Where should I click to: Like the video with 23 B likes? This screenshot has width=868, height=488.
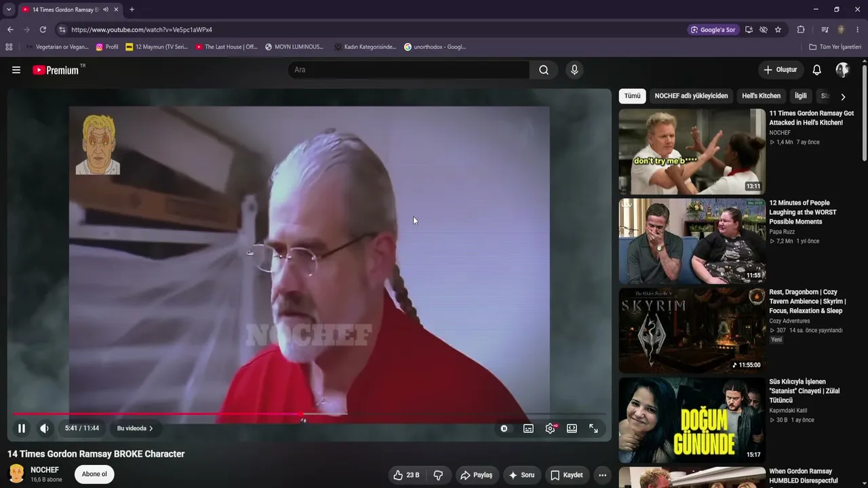pos(406,475)
